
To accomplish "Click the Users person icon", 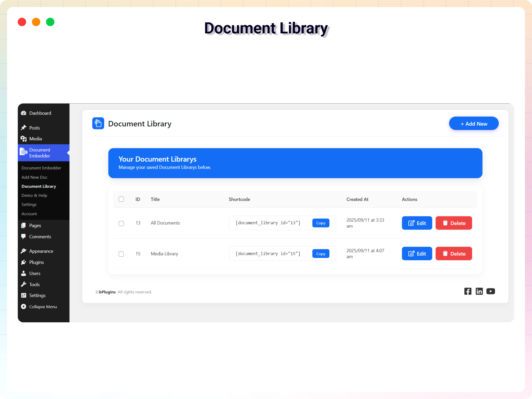I will pos(23,273).
